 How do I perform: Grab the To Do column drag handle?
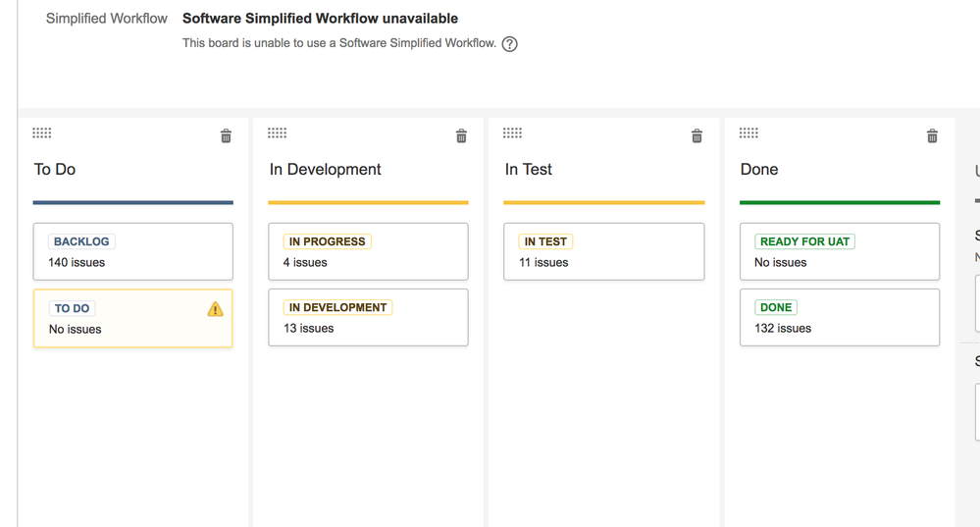tap(42, 133)
